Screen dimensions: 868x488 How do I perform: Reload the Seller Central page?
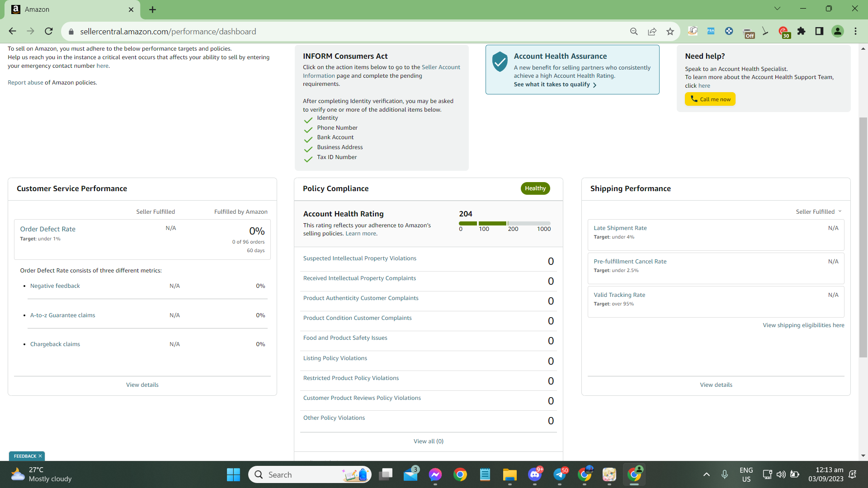click(49, 31)
